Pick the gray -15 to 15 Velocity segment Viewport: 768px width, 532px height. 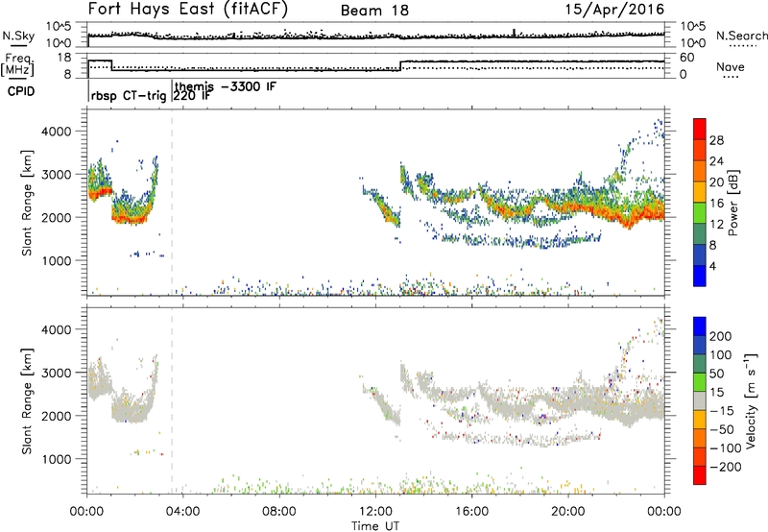700,400
